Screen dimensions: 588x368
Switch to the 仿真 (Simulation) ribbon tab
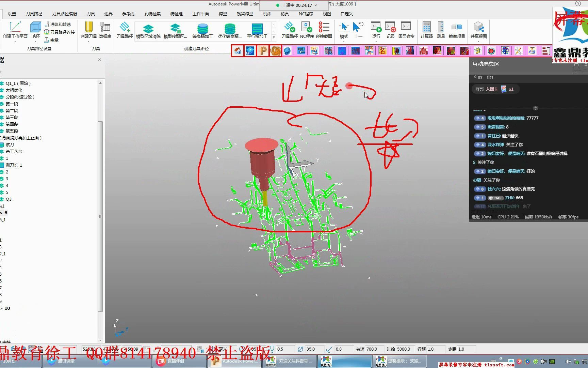click(284, 14)
